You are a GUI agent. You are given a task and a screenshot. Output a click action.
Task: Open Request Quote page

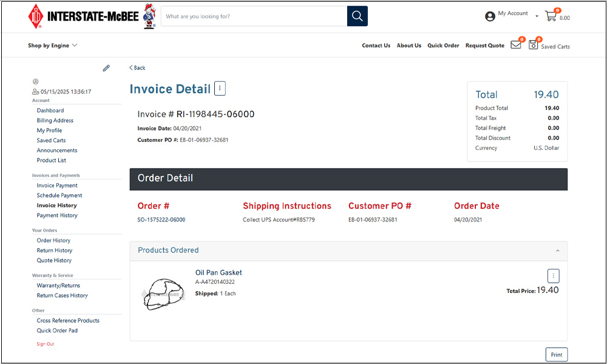pos(484,45)
